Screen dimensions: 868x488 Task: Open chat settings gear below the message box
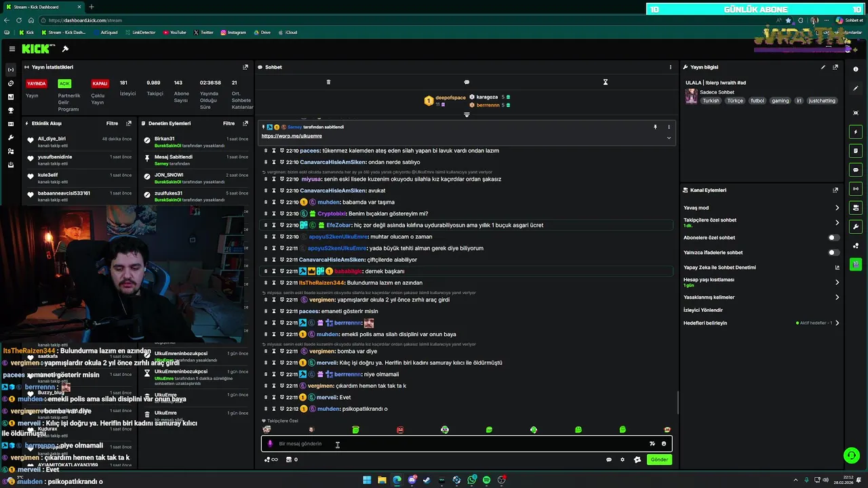[x=623, y=460]
